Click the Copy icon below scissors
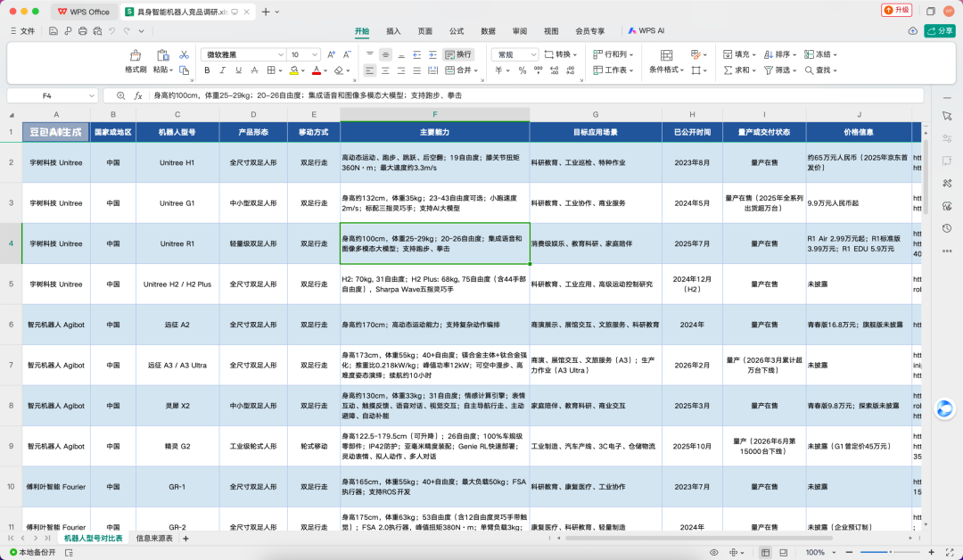This screenshot has width=963, height=560. coord(184,70)
